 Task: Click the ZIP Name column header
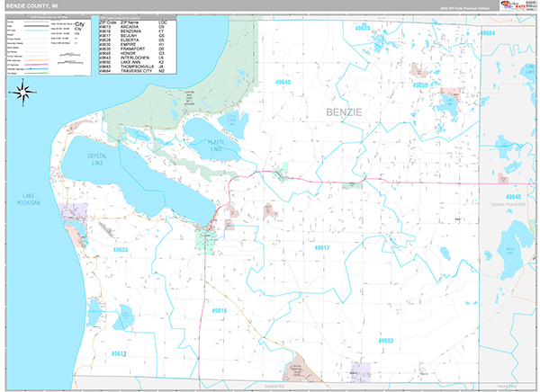(x=130, y=22)
